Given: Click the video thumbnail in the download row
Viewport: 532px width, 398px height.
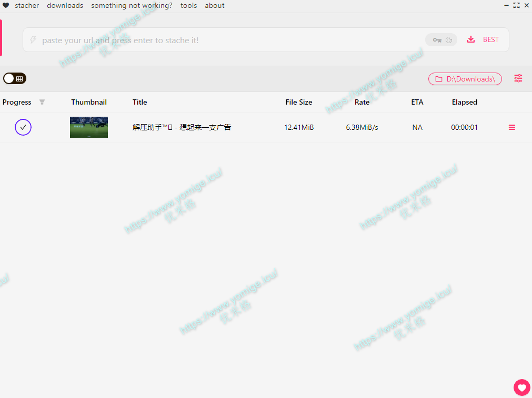Looking at the screenshot, I should pos(89,127).
